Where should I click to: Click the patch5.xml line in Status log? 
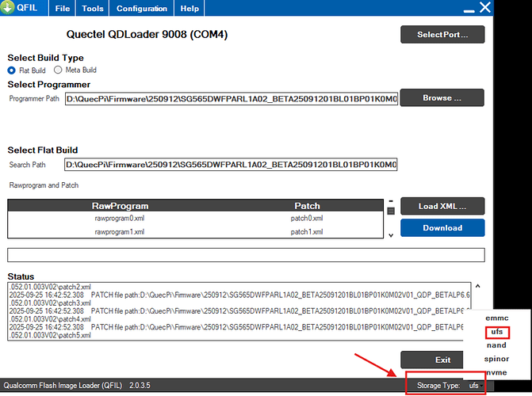coord(50,335)
